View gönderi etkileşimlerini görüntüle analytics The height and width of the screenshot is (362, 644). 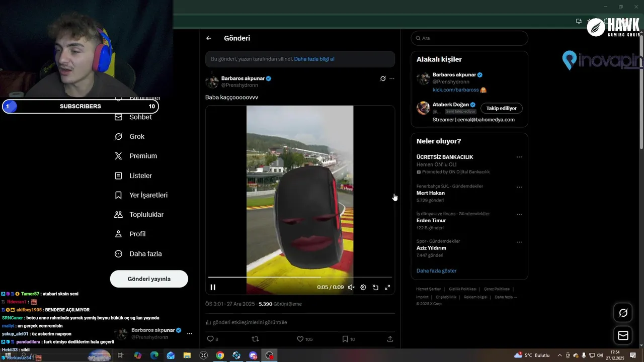click(x=247, y=322)
